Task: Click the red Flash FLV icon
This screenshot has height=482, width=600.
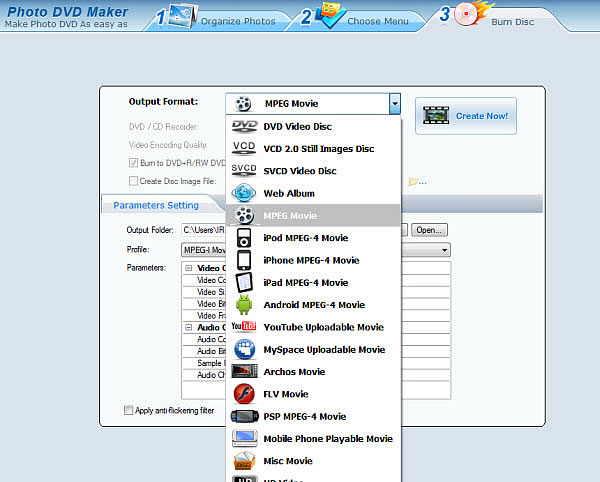Action: pyautogui.click(x=244, y=394)
